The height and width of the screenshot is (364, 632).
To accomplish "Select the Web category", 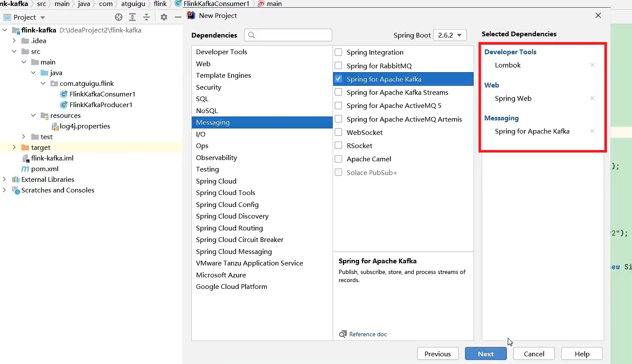I will tap(262, 64).
